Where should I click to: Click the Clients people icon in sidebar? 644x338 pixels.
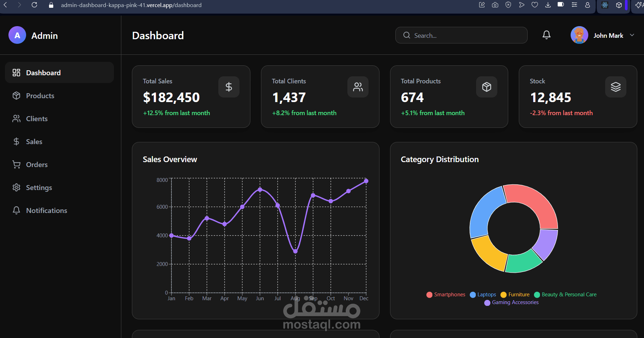16,118
